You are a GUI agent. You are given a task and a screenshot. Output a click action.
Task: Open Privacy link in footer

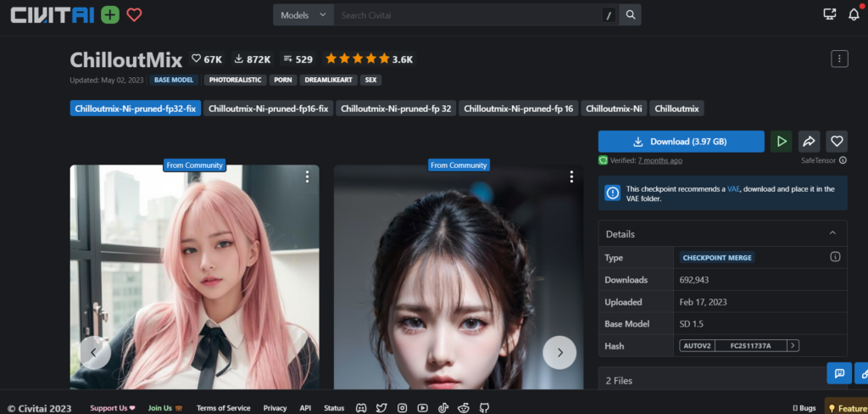[275, 408]
